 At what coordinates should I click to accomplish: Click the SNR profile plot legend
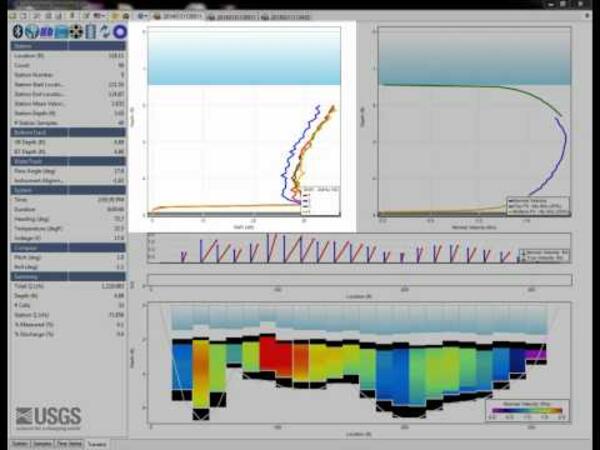pos(315,196)
